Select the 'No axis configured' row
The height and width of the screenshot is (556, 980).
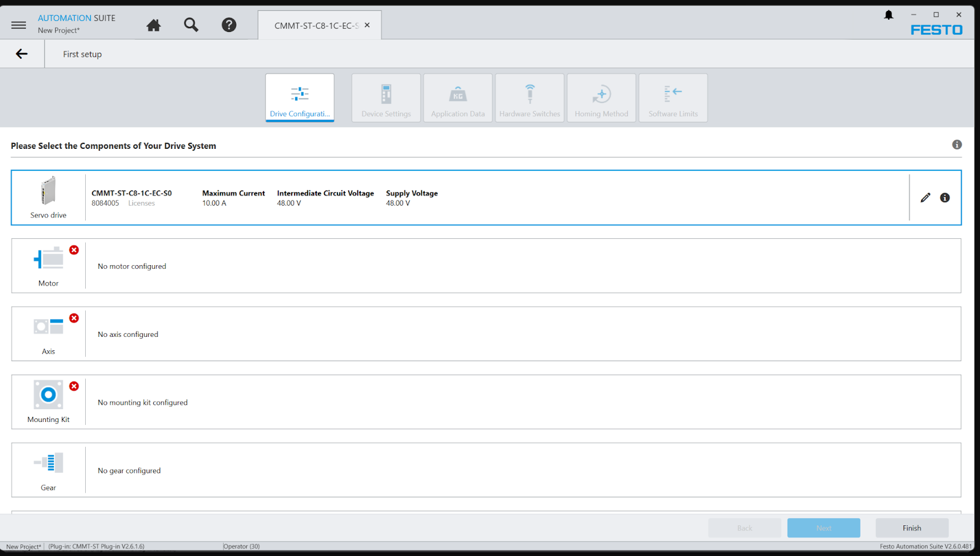486,334
